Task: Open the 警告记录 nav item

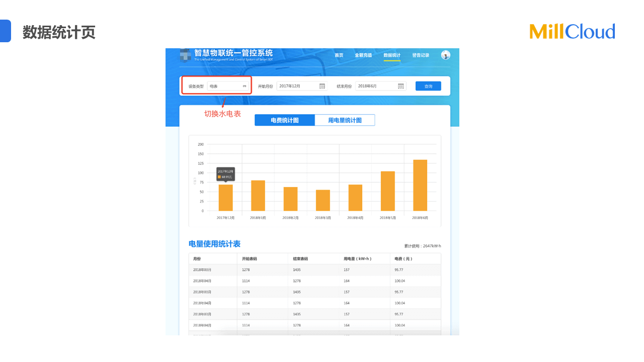Action: (x=421, y=55)
